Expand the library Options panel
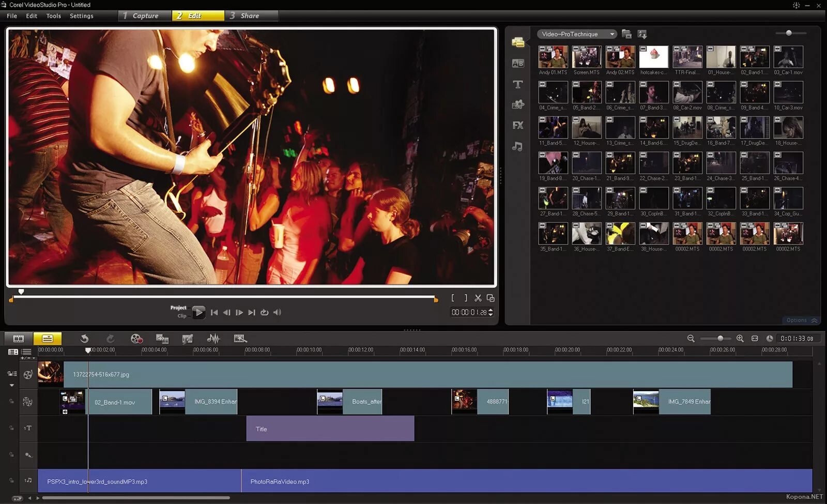This screenshot has width=827, height=504. pos(802,320)
